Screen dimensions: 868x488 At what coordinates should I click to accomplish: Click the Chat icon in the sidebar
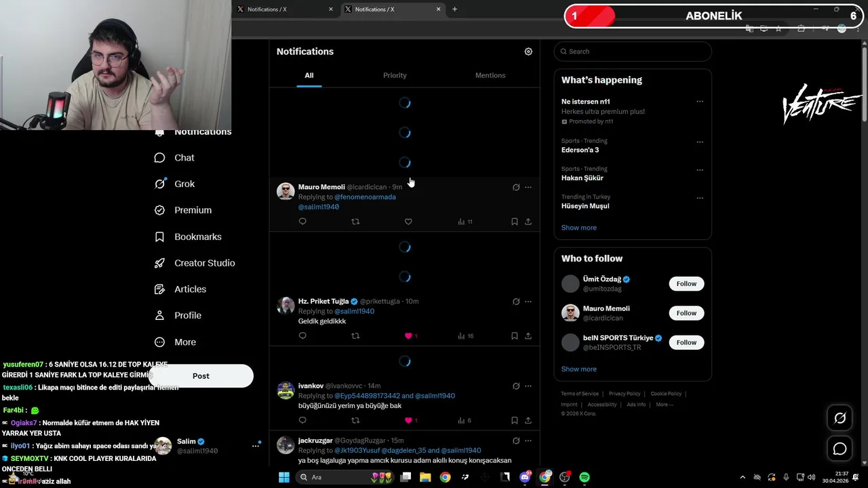pyautogui.click(x=160, y=158)
